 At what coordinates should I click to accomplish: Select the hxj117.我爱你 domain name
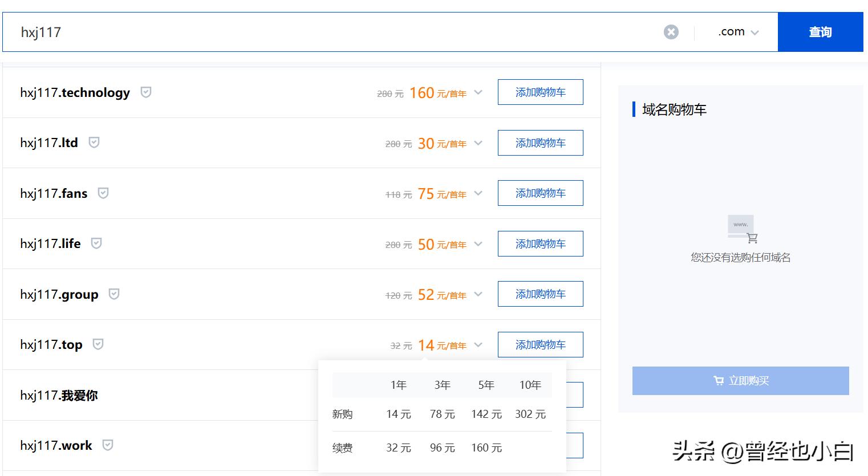pyautogui.click(x=59, y=395)
